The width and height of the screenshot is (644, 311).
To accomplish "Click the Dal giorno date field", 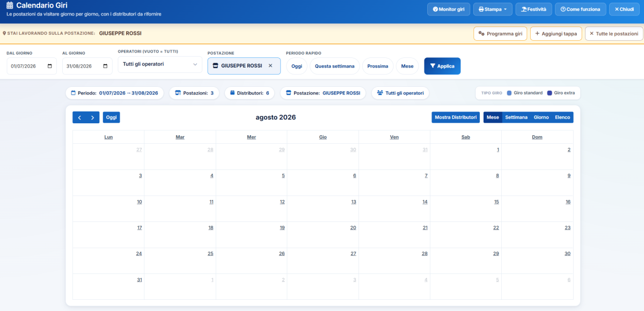I will (32, 66).
